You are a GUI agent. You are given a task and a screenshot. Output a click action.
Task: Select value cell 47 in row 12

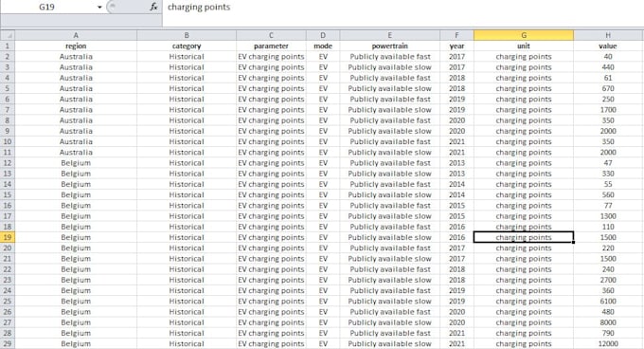click(x=608, y=163)
